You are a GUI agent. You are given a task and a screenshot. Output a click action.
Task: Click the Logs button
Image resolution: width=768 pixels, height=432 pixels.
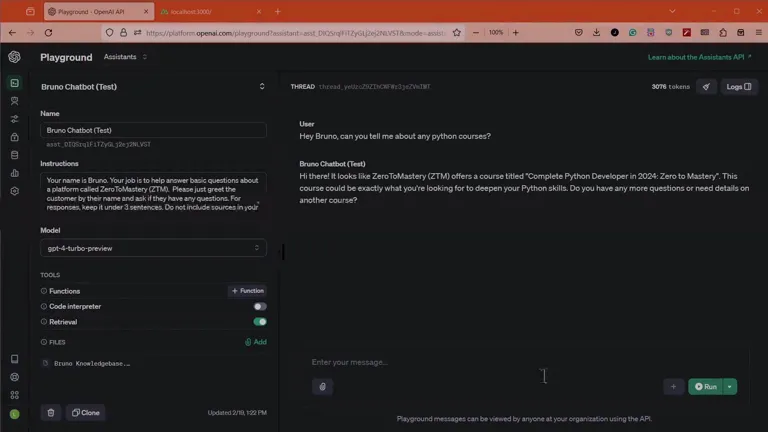739,87
